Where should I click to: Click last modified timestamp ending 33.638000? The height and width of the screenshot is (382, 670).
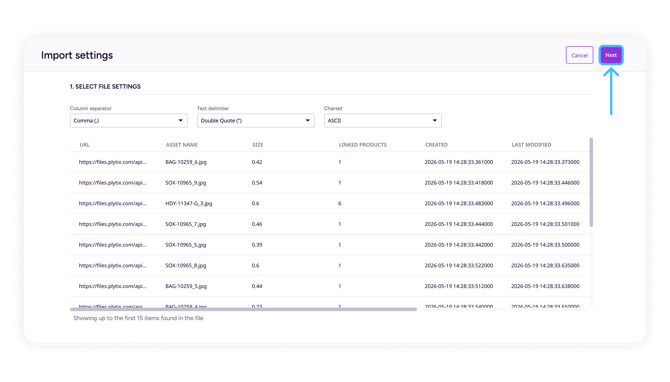click(545, 286)
